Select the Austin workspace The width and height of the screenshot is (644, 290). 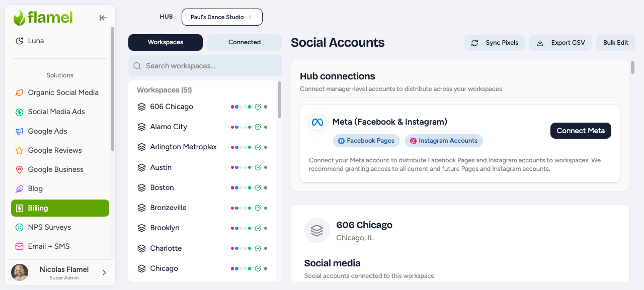tap(202, 167)
